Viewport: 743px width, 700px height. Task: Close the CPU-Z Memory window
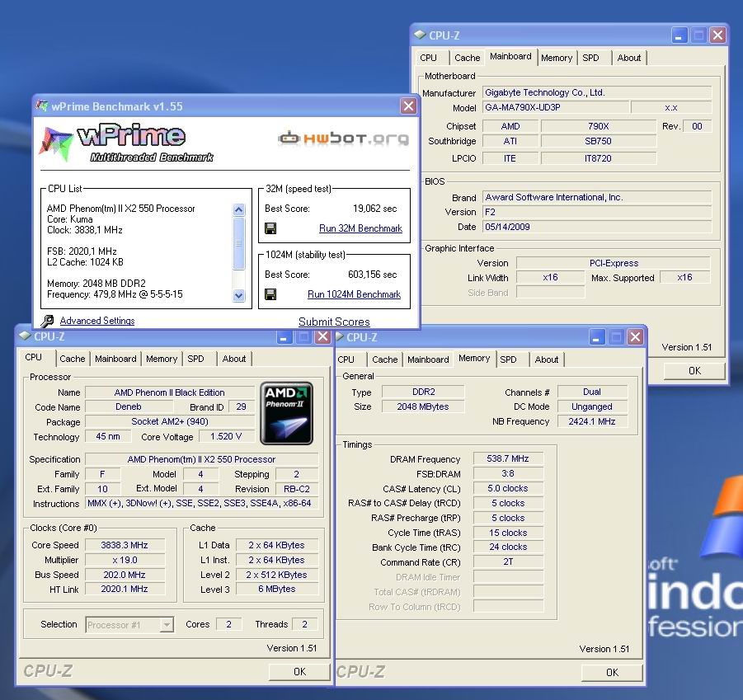[636, 337]
